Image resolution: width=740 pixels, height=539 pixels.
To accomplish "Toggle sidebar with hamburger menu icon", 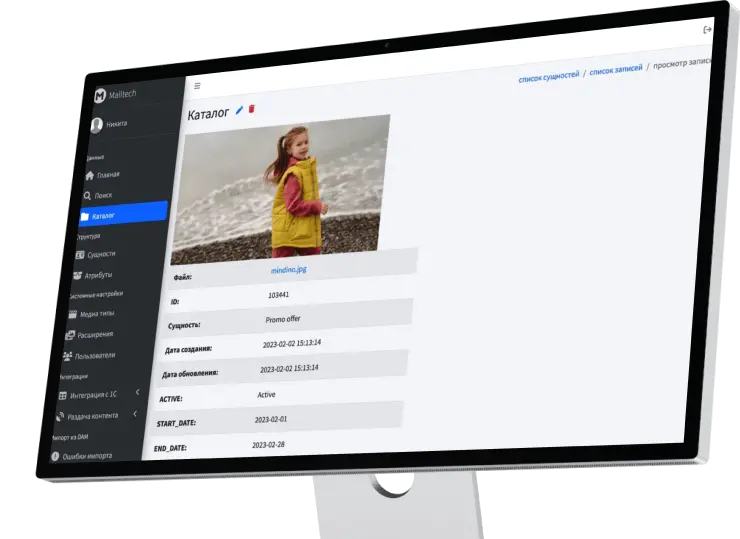I will 197,86.
